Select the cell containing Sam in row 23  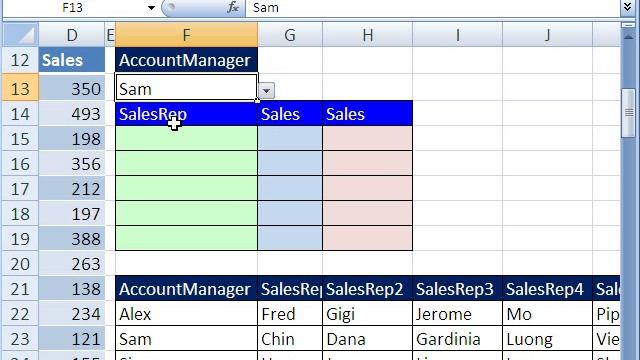[187, 339]
